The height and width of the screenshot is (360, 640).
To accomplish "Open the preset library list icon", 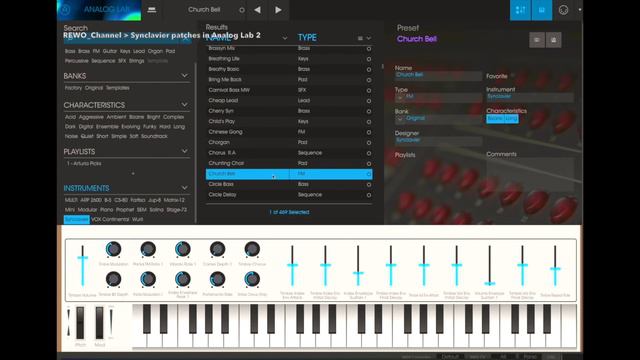I will click(152, 10).
